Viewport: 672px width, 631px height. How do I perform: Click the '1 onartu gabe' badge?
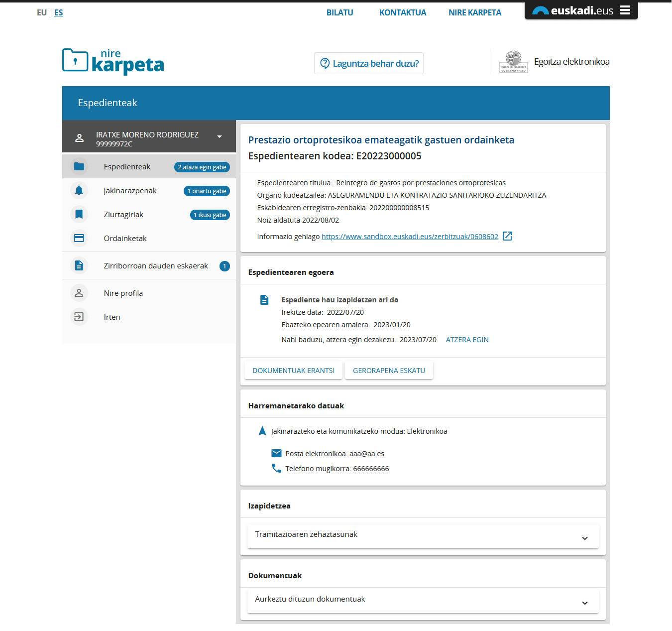pyautogui.click(x=207, y=191)
